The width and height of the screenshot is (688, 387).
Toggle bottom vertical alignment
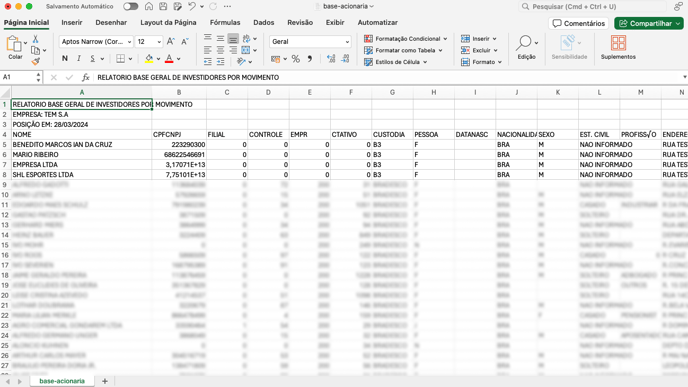pyautogui.click(x=233, y=39)
